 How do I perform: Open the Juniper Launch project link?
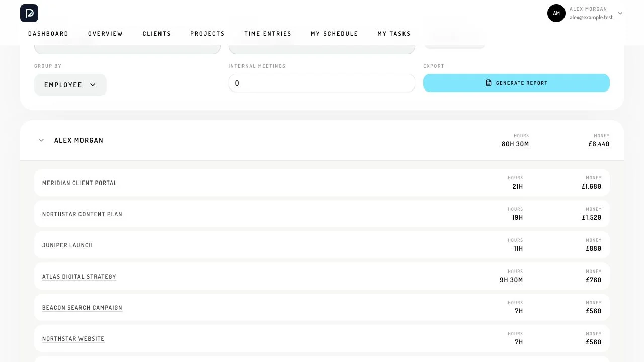(67, 245)
